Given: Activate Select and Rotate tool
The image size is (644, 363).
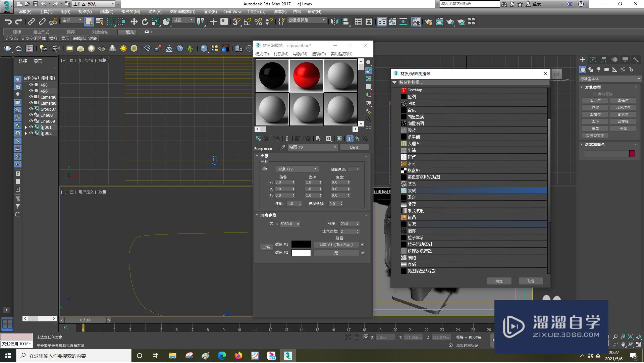Looking at the screenshot, I should 145,22.
